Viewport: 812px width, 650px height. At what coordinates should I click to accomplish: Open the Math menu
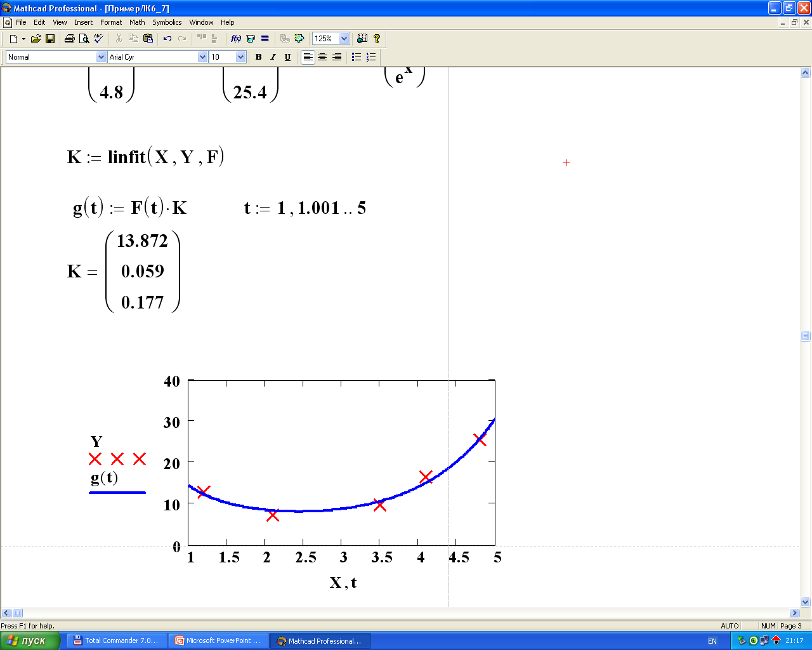click(x=137, y=22)
